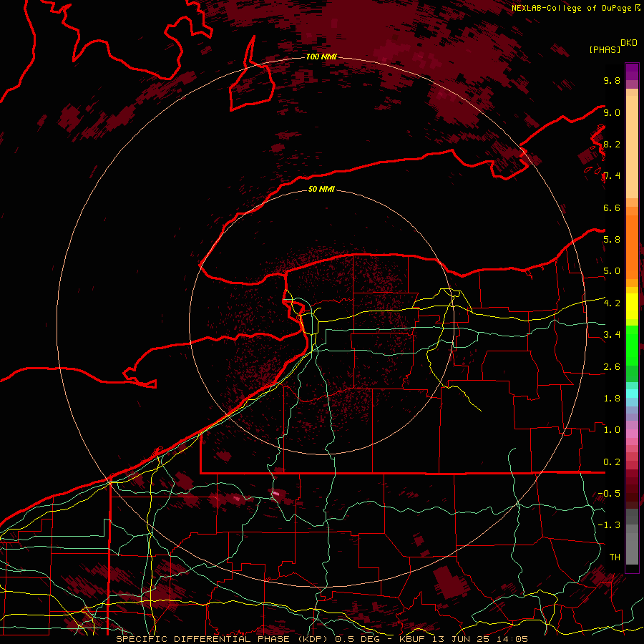The width and height of the screenshot is (644, 644).
Task: Click the 6.6 value on the color scale
Action: click(x=612, y=208)
